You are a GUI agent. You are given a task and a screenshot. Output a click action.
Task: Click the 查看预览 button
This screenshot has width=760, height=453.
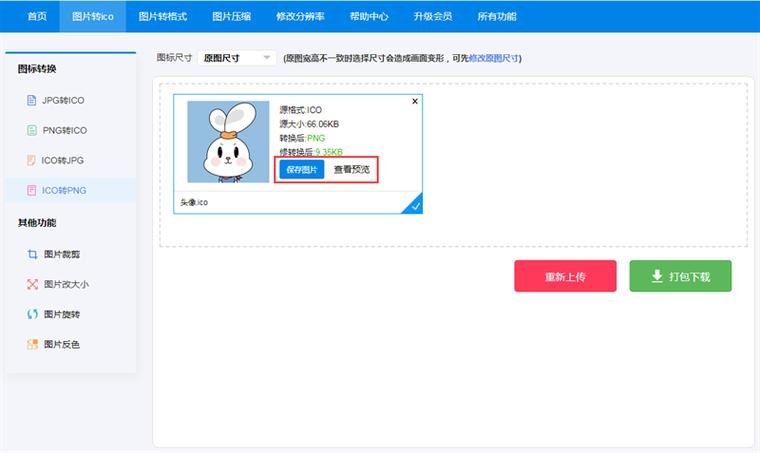coord(352,170)
